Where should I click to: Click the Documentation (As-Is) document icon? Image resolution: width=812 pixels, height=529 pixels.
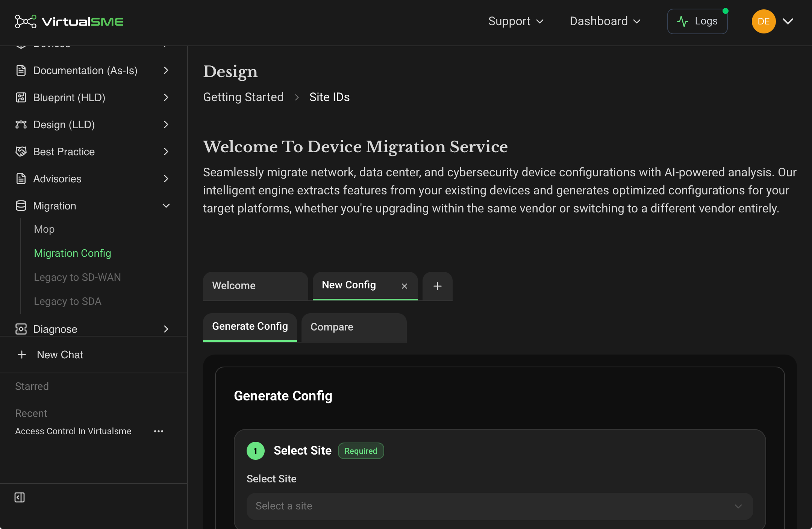coord(21,70)
